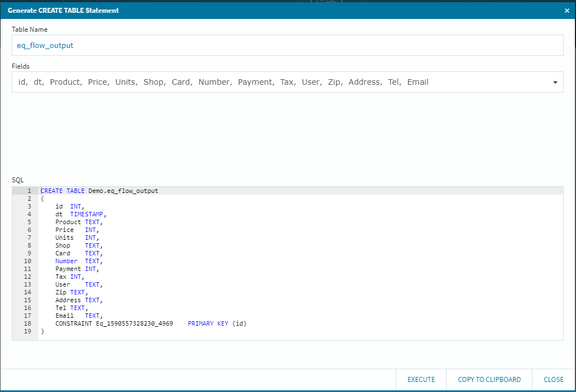This screenshot has height=392, width=576.
Task: Close the Generate CREATE TABLE dialog via X
Action: (x=567, y=11)
